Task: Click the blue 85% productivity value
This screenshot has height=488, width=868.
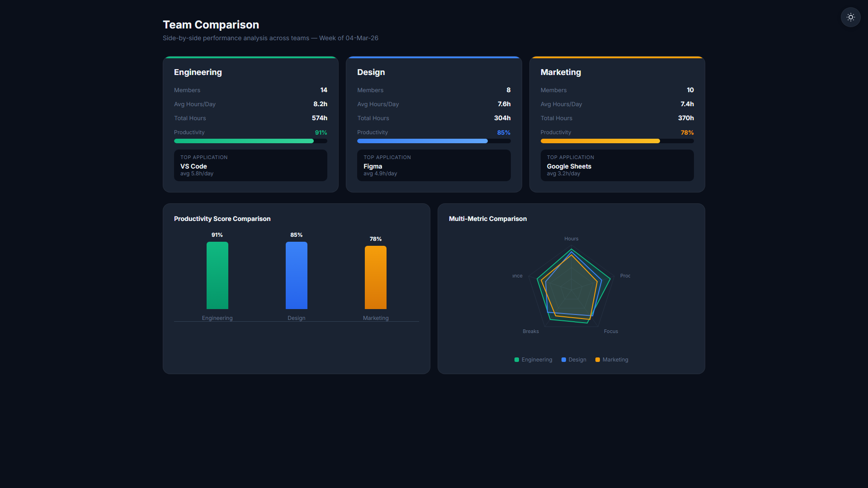Action: pyautogui.click(x=504, y=132)
